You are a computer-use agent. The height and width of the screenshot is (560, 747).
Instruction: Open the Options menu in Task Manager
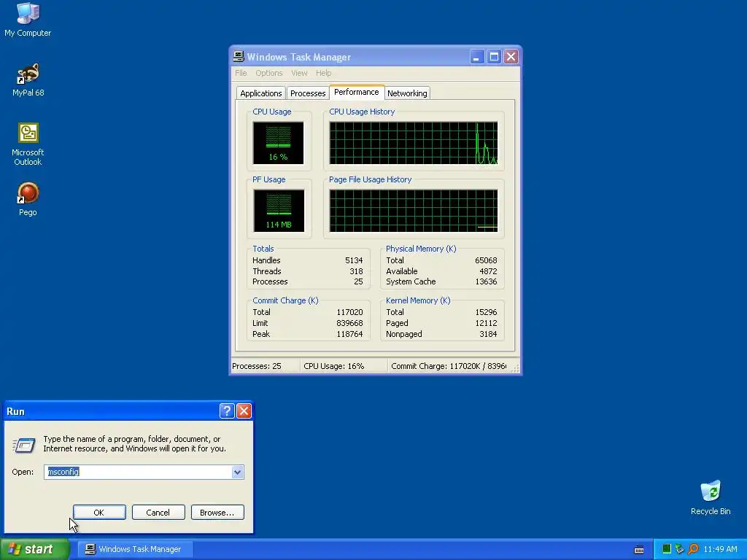tap(268, 73)
